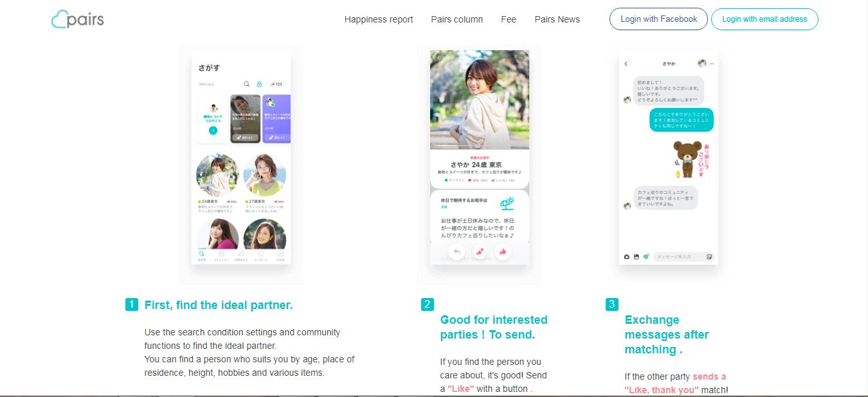
Task: Tap the three-dot menu in chat header
Action: click(711, 64)
